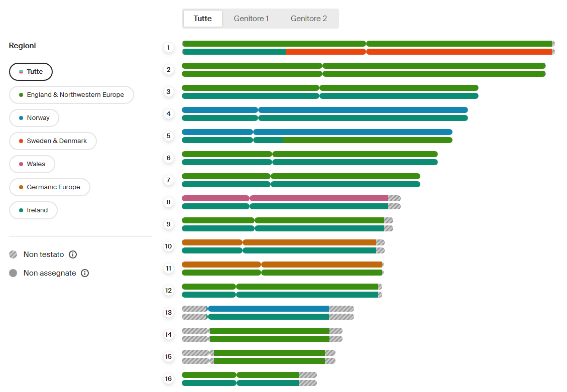567x392 pixels.
Task: Select the Tutte tab at top
Action: click(x=202, y=19)
